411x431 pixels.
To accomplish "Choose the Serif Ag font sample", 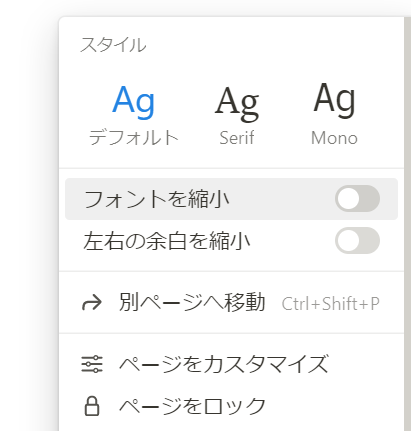I will point(237,103).
